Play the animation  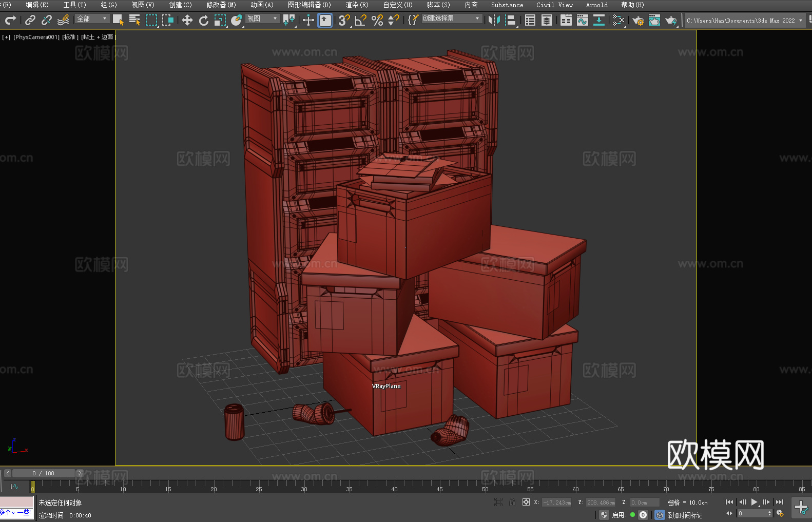pyautogui.click(x=755, y=502)
